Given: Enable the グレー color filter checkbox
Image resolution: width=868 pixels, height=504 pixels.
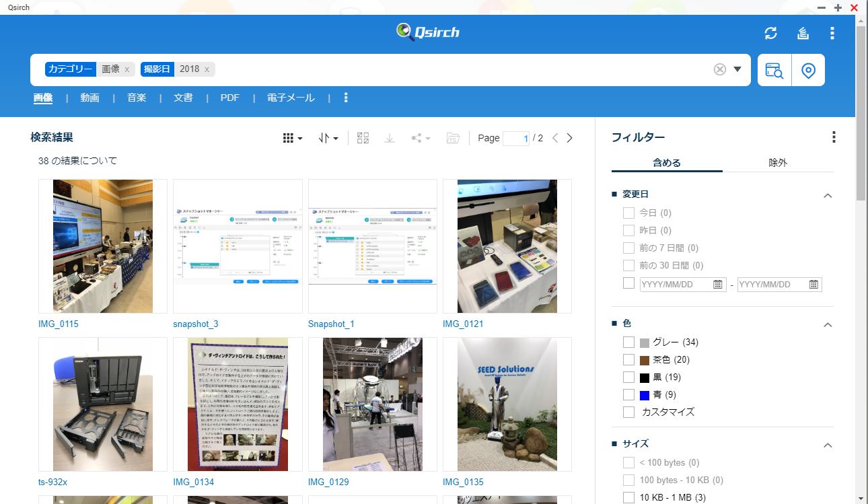Looking at the screenshot, I should tap(629, 343).
